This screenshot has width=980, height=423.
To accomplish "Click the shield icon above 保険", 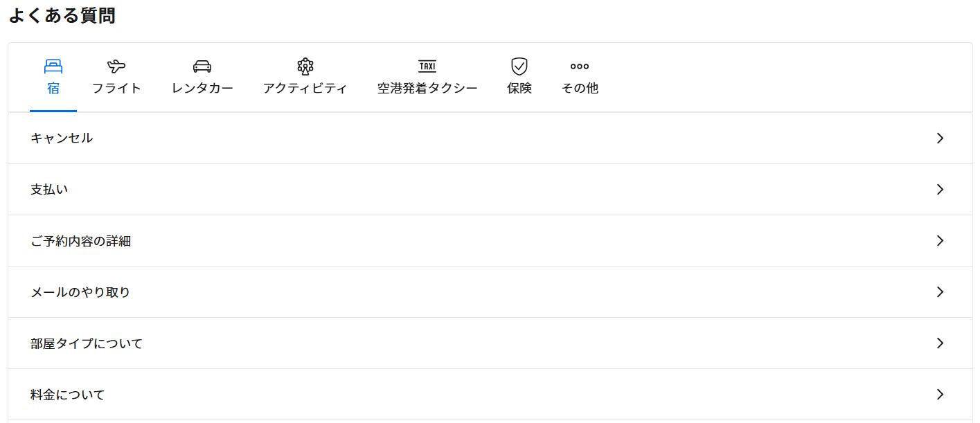I will click(x=519, y=66).
